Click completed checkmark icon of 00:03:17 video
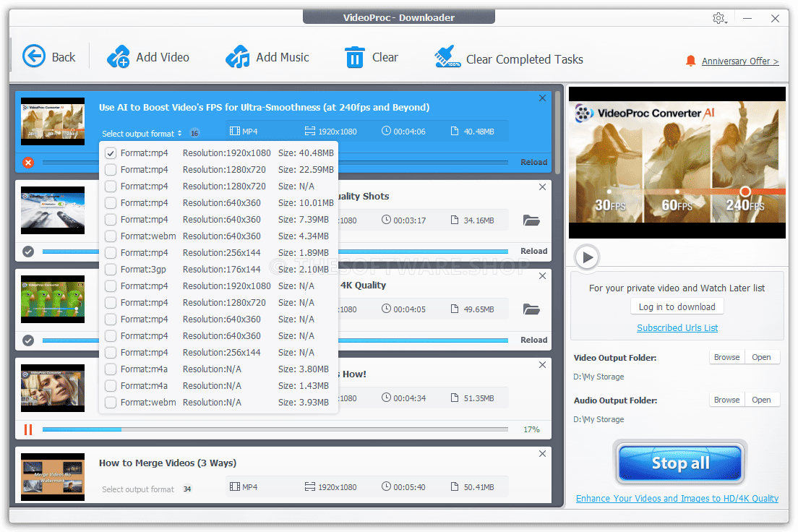798x532 pixels. (28, 252)
